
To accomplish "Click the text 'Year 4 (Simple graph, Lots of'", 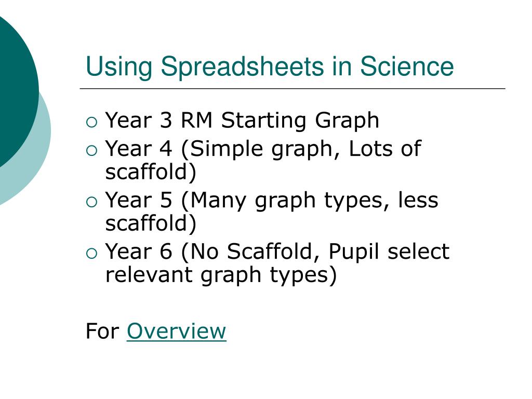I will click(263, 149).
